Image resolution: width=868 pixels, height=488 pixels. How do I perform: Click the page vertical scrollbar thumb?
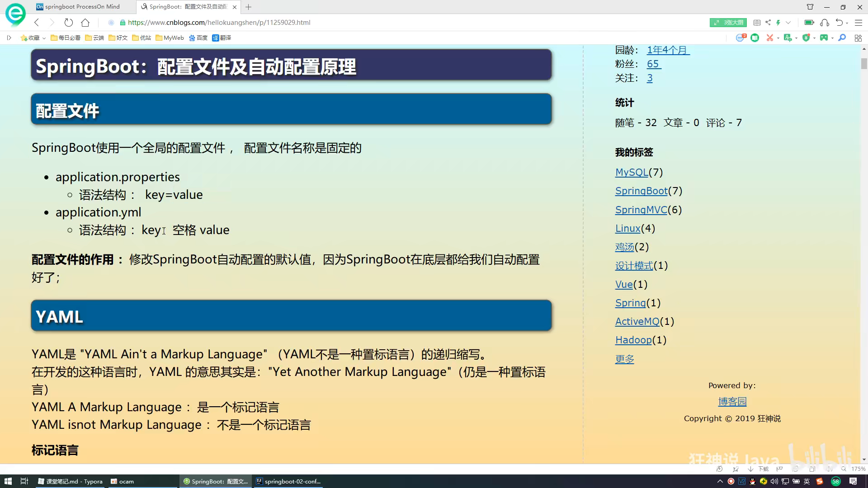point(864,64)
